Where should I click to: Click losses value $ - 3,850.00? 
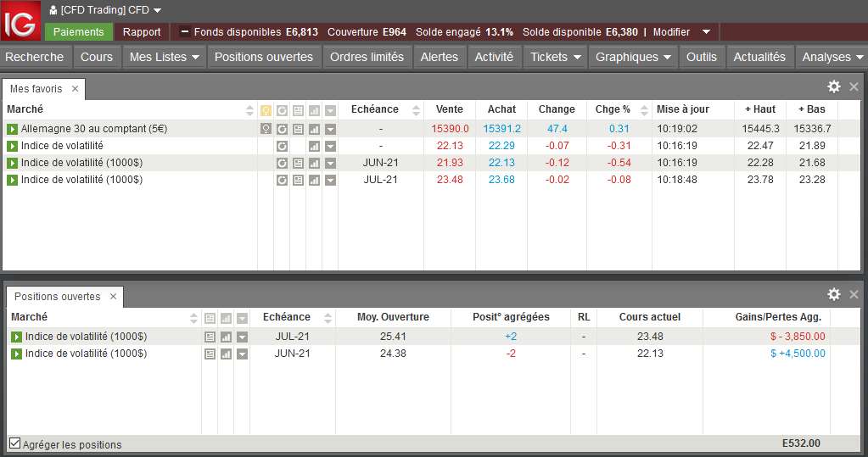[798, 337]
